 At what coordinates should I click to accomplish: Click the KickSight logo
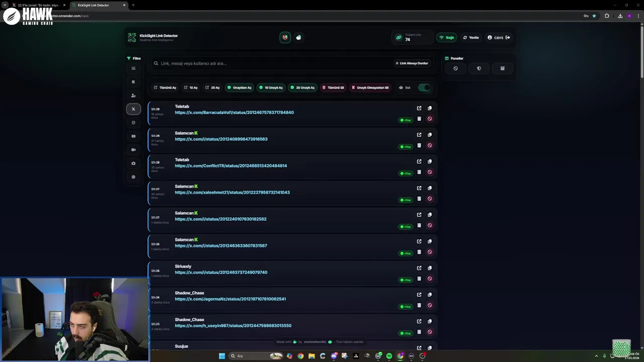coord(132,38)
